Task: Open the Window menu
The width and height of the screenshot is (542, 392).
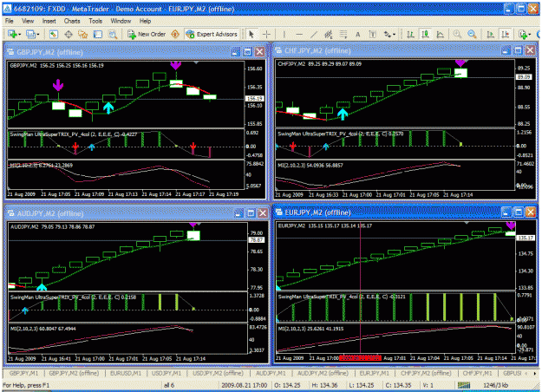Action: point(121,21)
